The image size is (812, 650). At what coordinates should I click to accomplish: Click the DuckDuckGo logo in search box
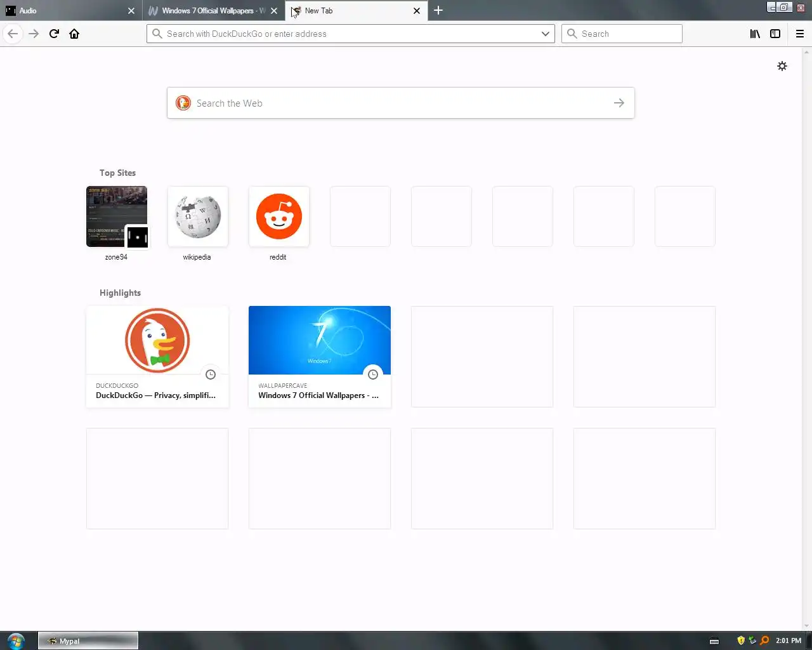click(183, 103)
